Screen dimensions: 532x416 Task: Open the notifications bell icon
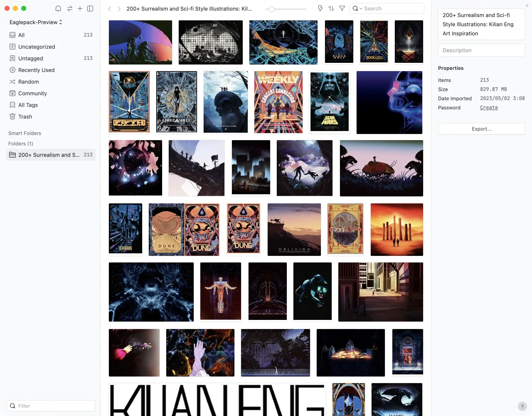tap(58, 8)
